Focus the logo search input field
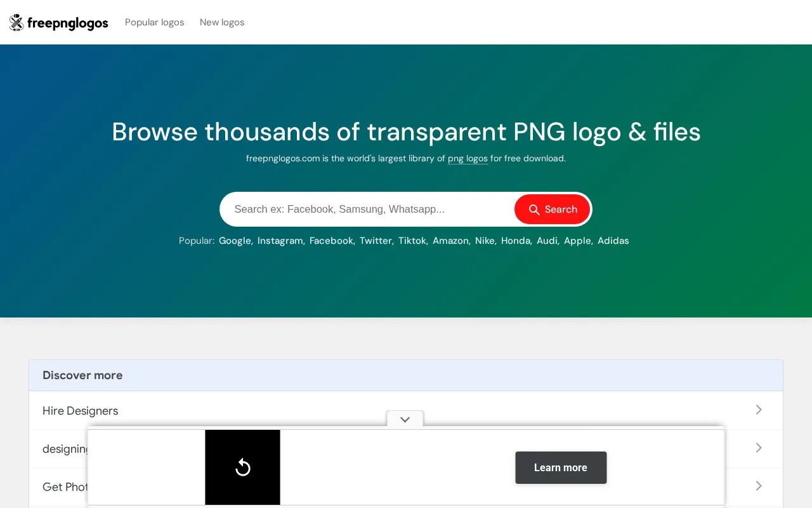This screenshot has width=812, height=508. pos(368,209)
